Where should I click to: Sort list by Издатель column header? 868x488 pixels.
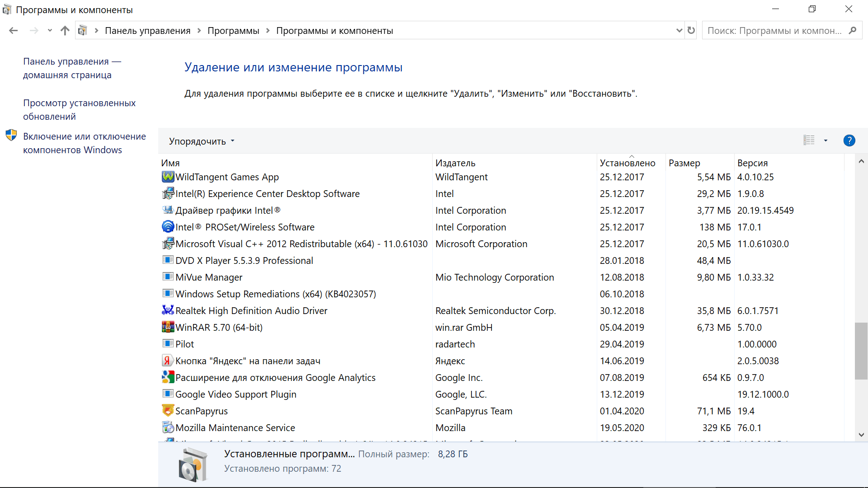pyautogui.click(x=455, y=163)
